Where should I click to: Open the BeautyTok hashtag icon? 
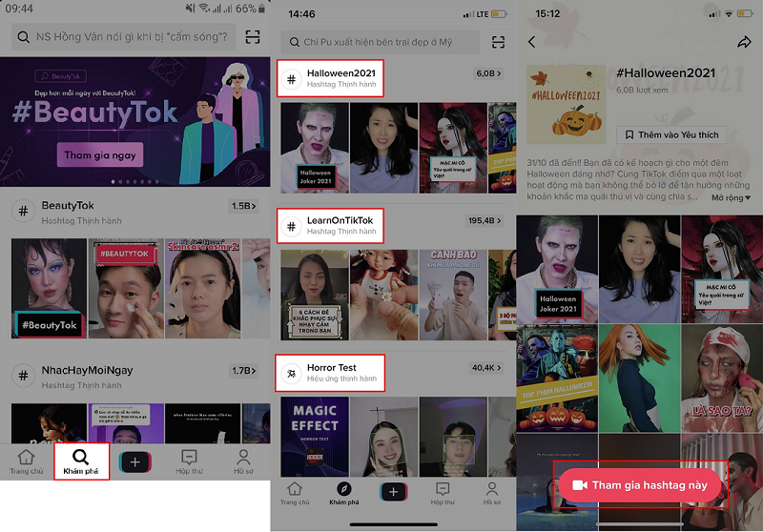click(x=23, y=212)
